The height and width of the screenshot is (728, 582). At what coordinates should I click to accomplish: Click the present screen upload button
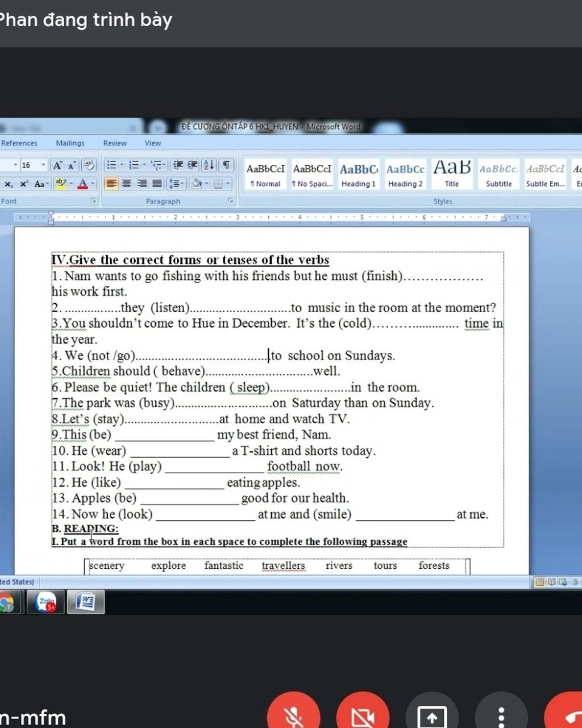[x=431, y=716]
